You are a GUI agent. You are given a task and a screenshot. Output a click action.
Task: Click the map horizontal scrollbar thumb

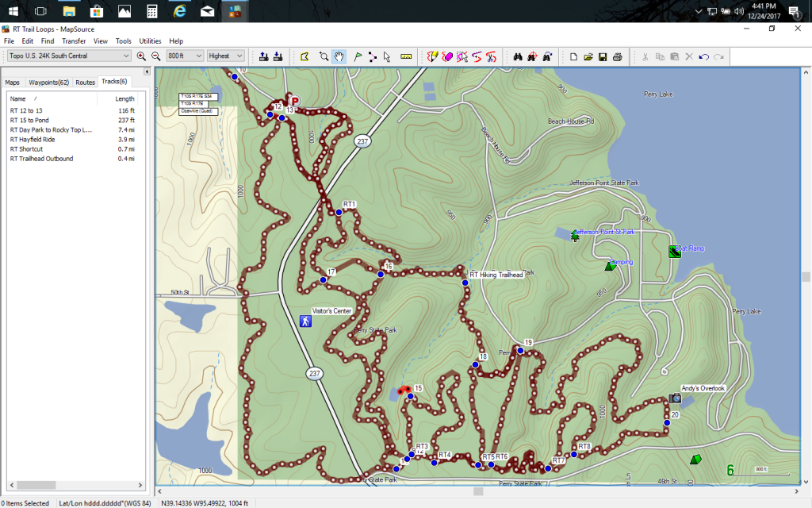478,491
